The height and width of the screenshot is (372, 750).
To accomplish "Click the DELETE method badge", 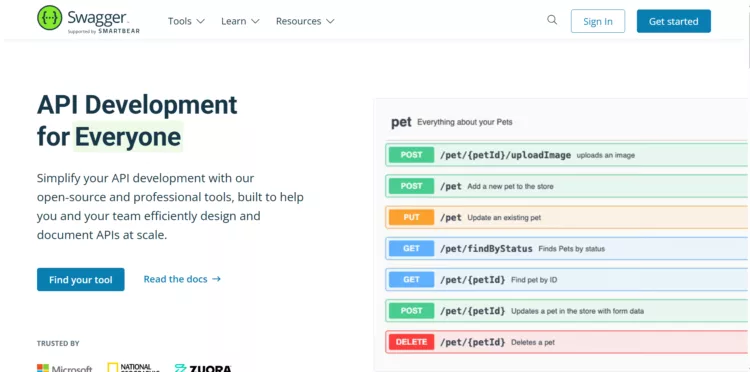I will click(x=411, y=342).
